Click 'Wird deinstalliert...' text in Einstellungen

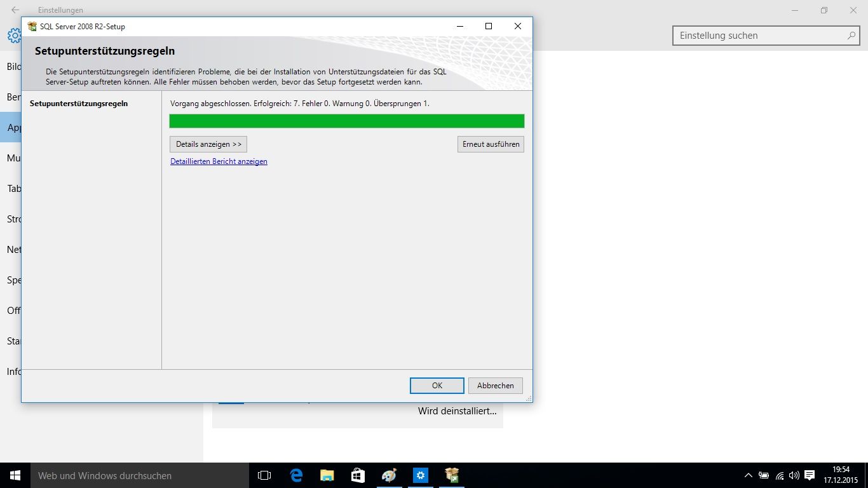(x=457, y=411)
